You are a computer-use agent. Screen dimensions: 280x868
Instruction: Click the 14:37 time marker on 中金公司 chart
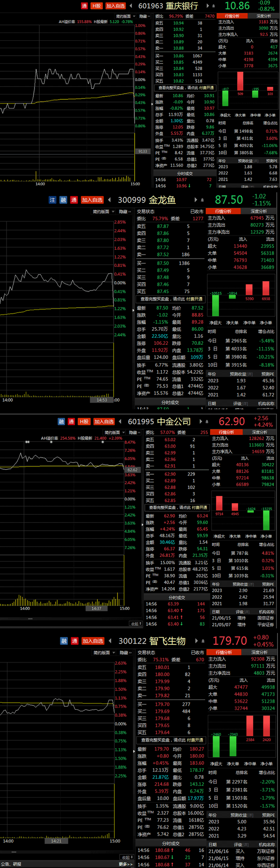(97, 608)
